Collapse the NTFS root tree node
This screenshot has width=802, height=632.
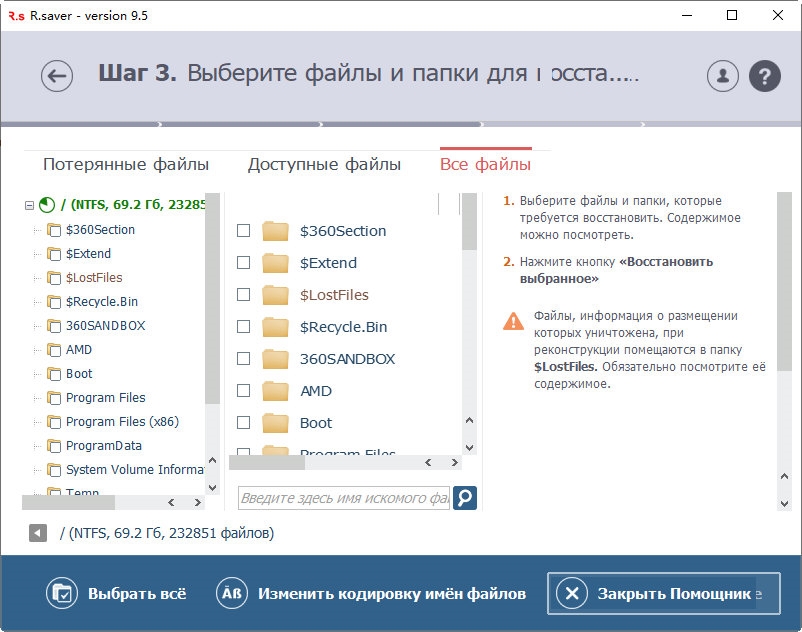(x=29, y=205)
